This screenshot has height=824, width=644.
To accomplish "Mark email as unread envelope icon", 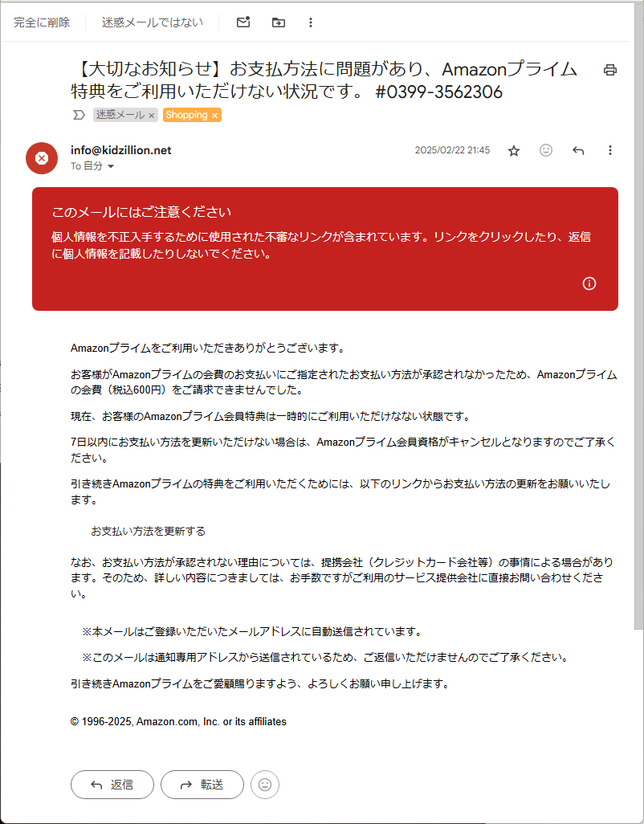I will click(x=243, y=22).
